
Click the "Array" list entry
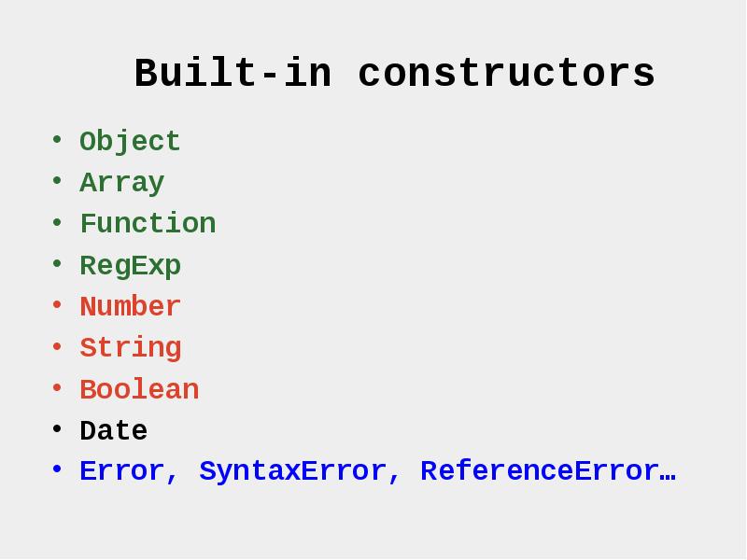121,183
